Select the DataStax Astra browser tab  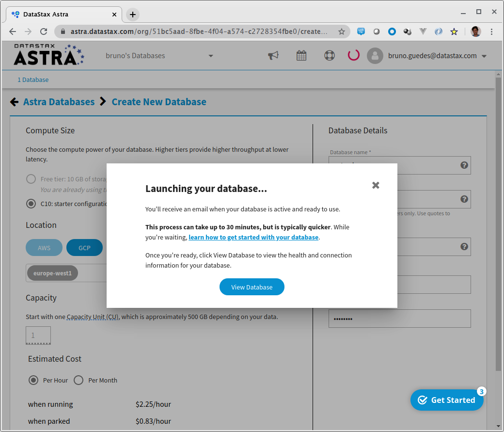coord(63,15)
